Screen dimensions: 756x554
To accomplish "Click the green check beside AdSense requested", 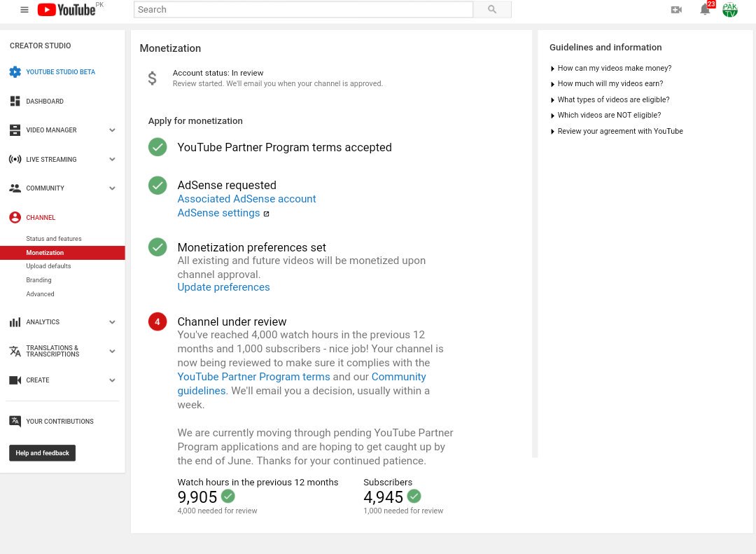I will pos(157,186).
